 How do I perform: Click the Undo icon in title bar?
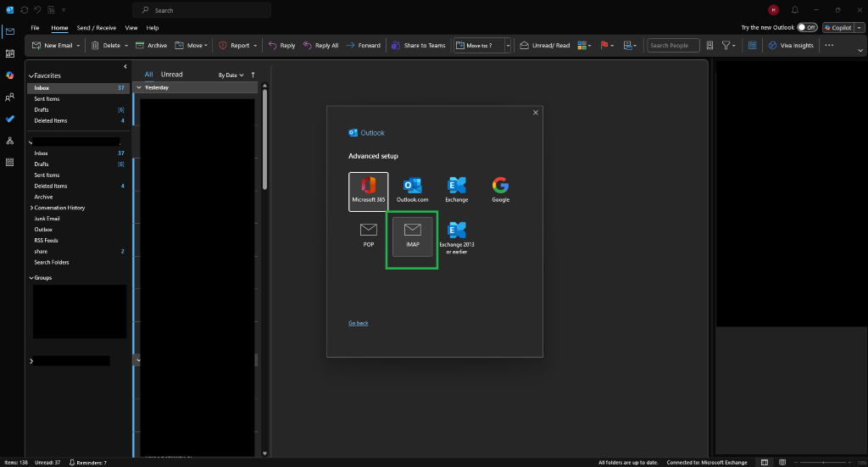pos(37,10)
